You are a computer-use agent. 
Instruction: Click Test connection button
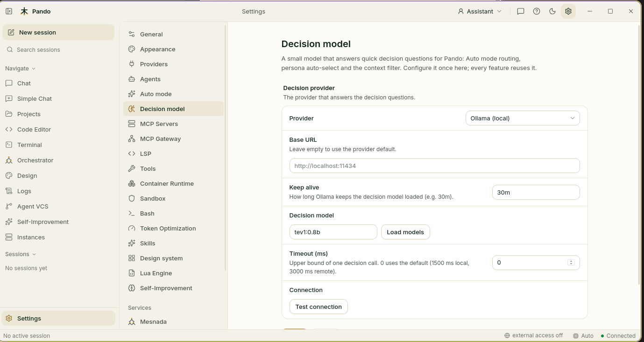pyautogui.click(x=318, y=307)
